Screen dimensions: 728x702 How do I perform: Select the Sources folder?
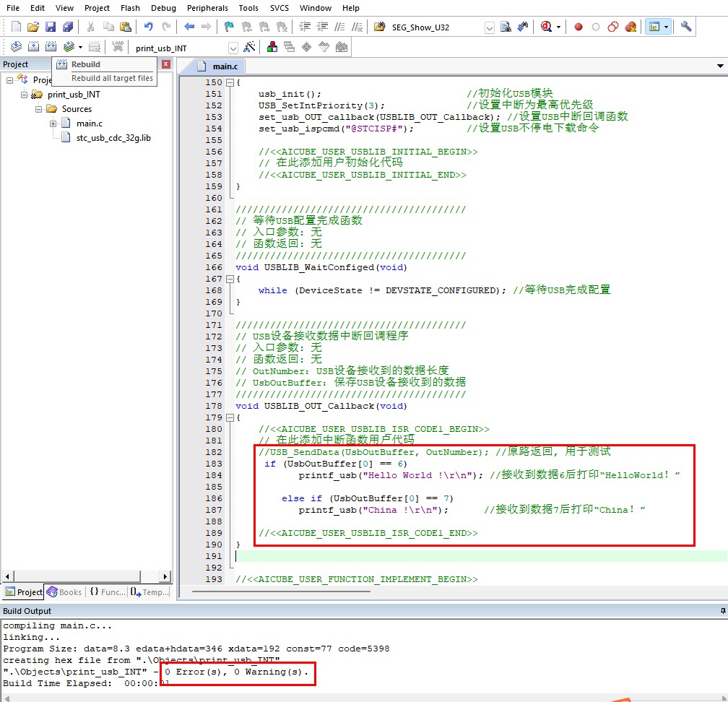pos(77,109)
